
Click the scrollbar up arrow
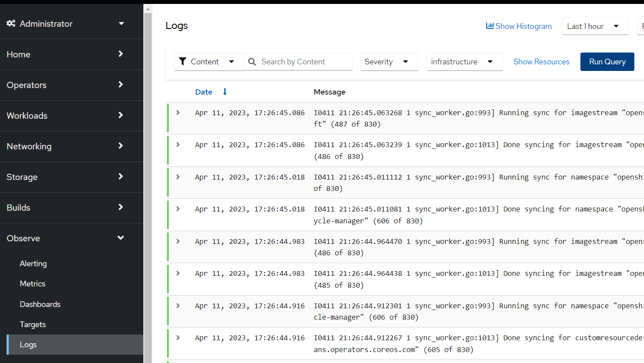click(x=147, y=8)
